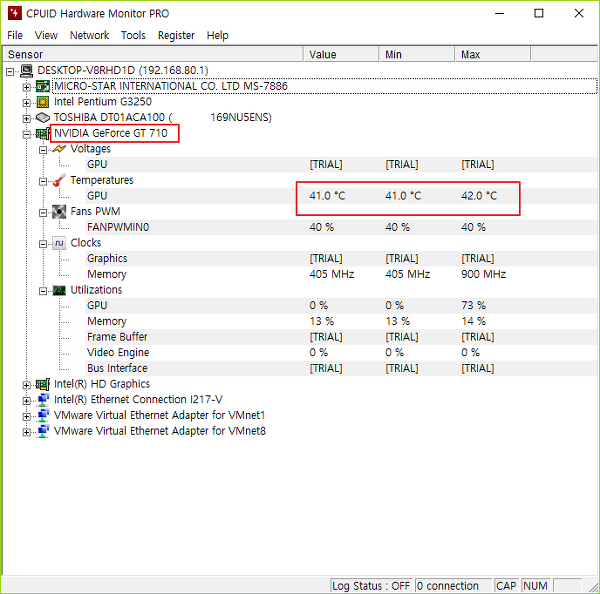Screen dimensions: 600x594
Task: Click the NVIDIA GeForce GT 710 card icon
Action: pos(42,133)
